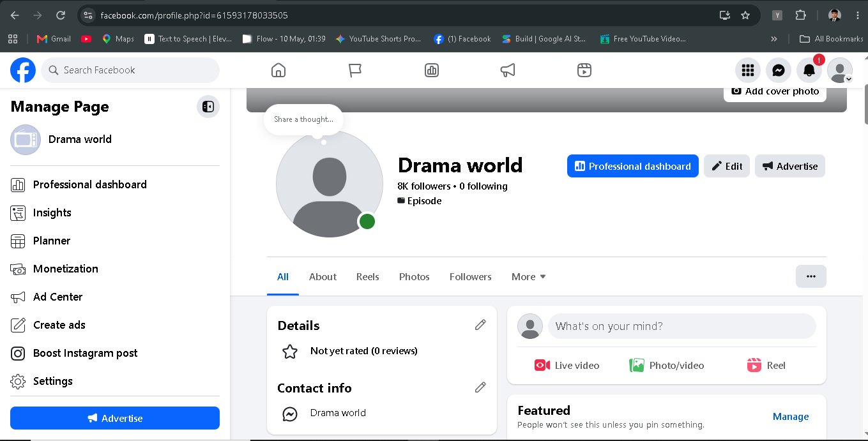This screenshot has width=868, height=441.
Task: Select the Photos tab
Action: (415, 277)
